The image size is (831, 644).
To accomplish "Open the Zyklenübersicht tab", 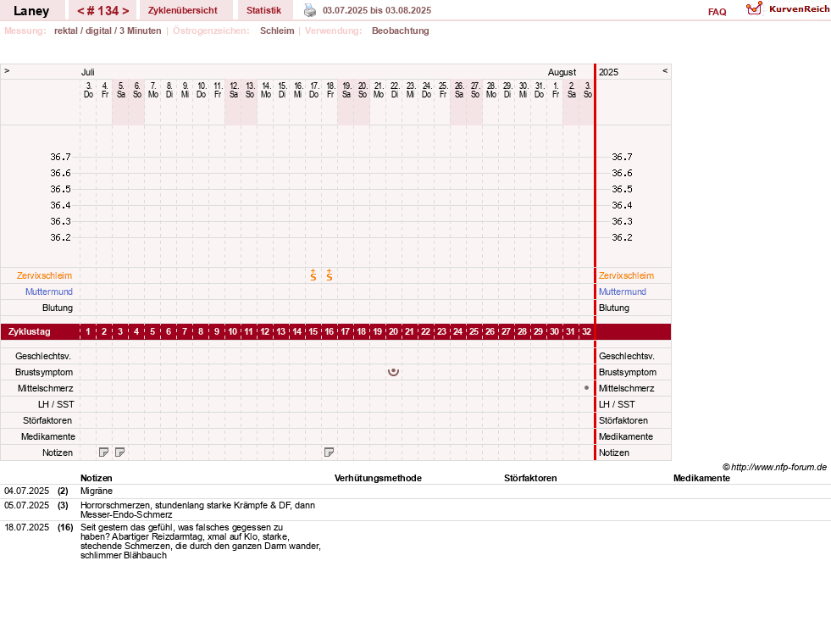I will pyautogui.click(x=182, y=10).
